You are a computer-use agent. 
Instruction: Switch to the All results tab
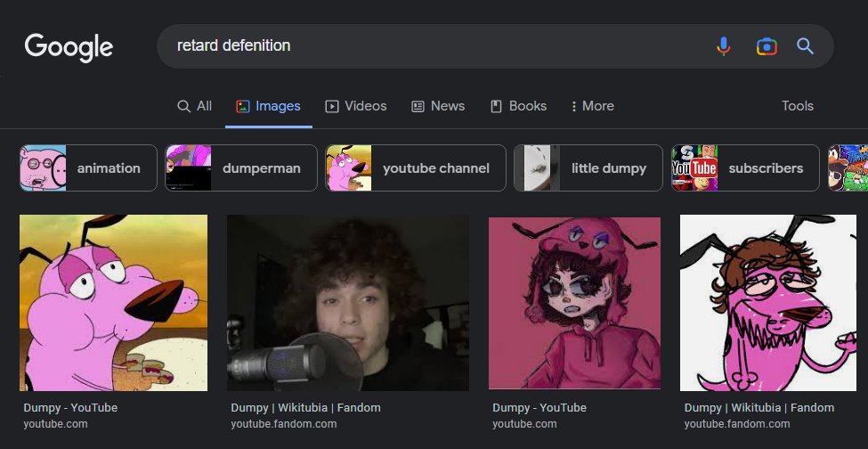(x=194, y=106)
